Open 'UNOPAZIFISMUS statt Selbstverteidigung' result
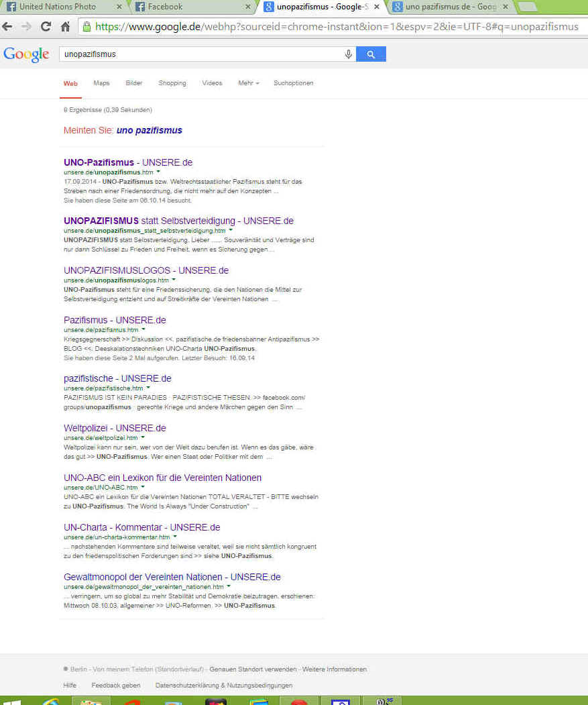Image resolution: width=588 pixels, height=705 pixels. (178, 221)
